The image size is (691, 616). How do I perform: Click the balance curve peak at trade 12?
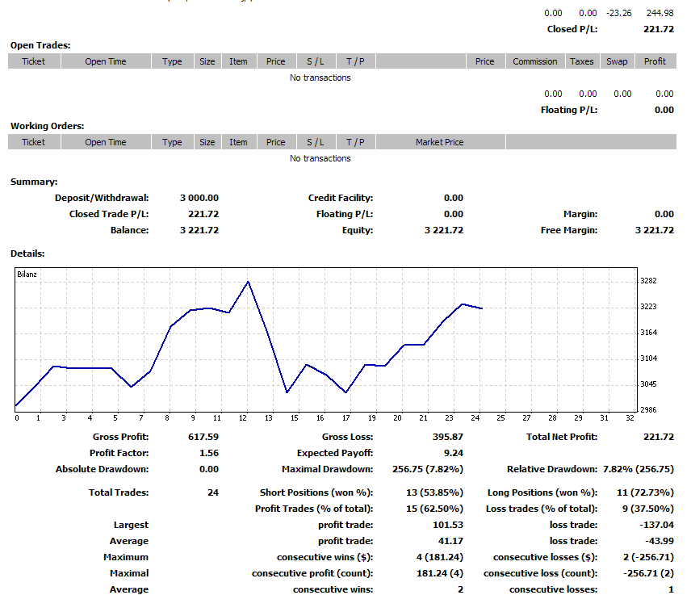pos(248,282)
